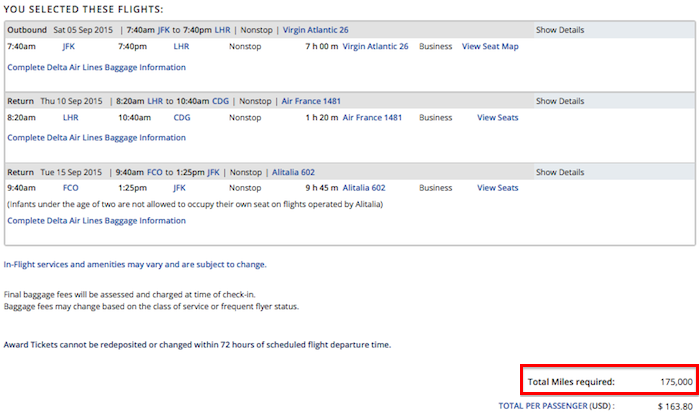The width and height of the screenshot is (700, 417).
Task: Click the JFK departure link in the 7:40am row
Action: (x=69, y=46)
